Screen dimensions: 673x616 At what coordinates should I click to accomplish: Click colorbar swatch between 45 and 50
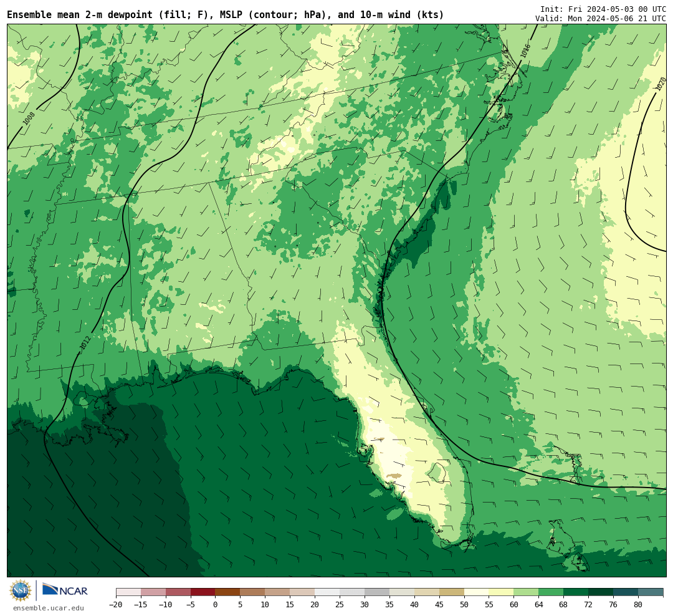(x=452, y=592)
